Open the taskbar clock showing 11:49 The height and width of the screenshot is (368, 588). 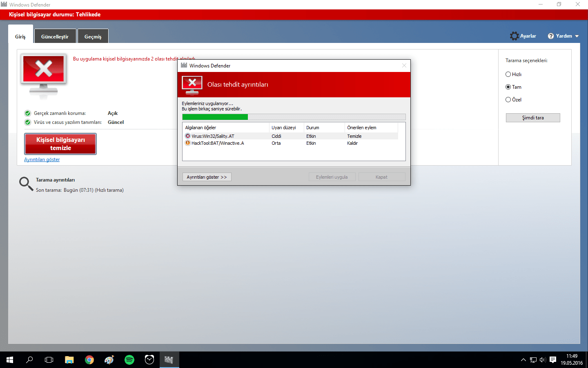pyautogui.click(x=572, y=359)
